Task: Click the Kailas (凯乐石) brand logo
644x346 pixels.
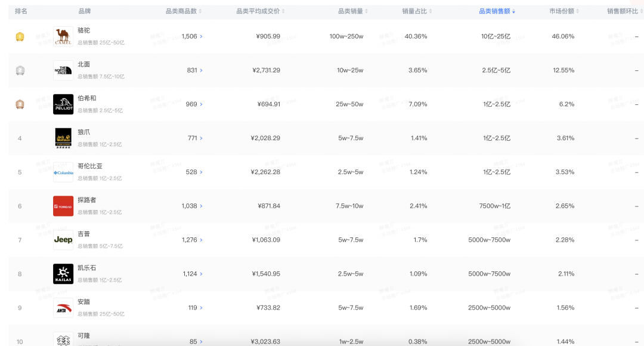Action: [63, 274]
